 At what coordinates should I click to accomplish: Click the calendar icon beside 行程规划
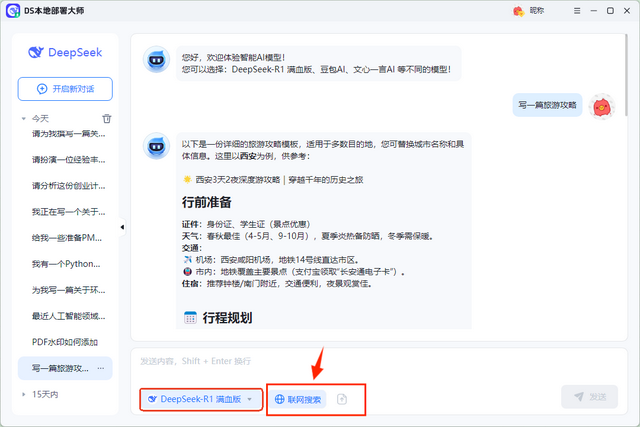point(190,317)
